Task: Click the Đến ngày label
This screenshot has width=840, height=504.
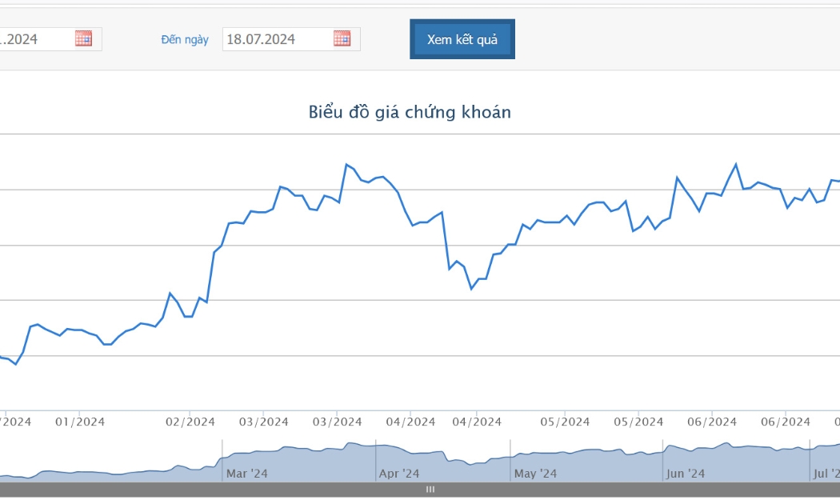Action: 185,40
